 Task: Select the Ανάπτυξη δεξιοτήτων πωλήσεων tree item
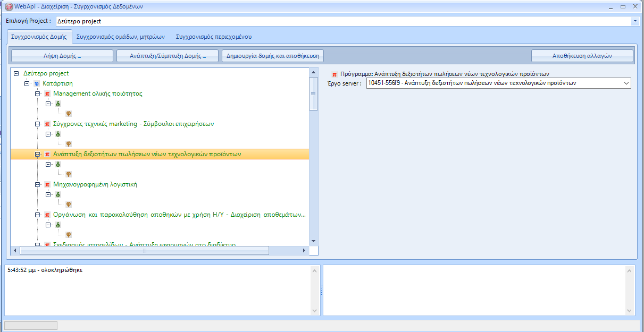[147, 154]
